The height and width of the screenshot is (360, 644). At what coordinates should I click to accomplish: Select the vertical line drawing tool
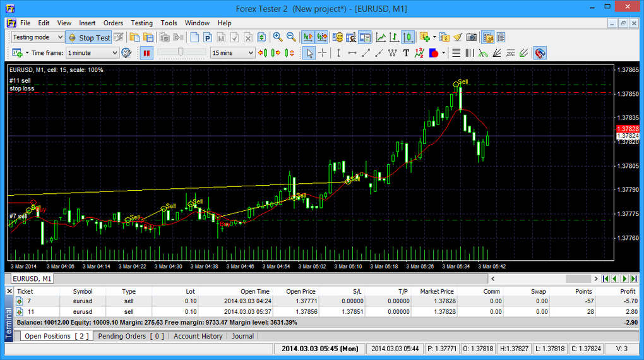(338, 52)
